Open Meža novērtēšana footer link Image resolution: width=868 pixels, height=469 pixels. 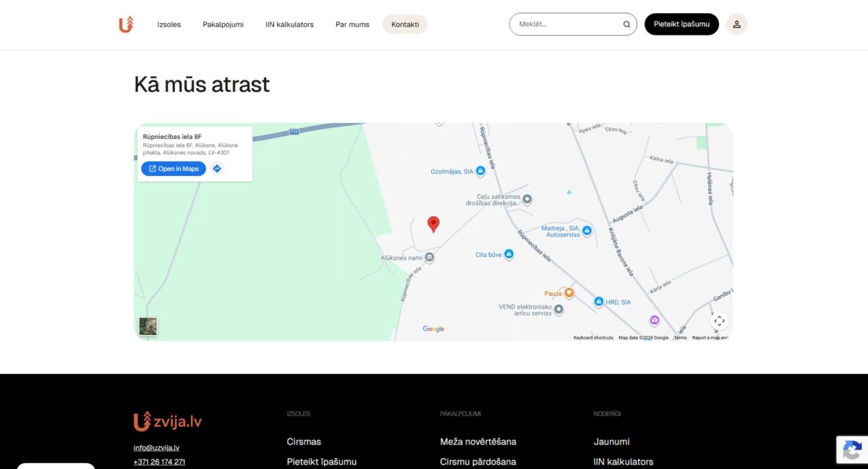[478, 441]
